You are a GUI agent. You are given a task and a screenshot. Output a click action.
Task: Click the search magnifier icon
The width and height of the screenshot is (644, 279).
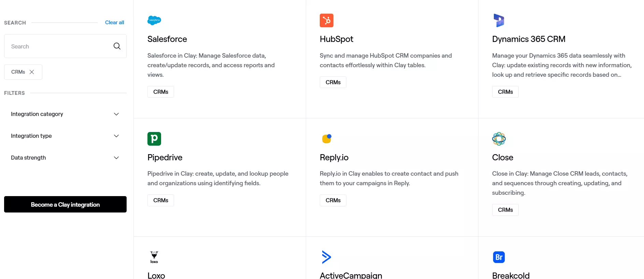[117, 46]
